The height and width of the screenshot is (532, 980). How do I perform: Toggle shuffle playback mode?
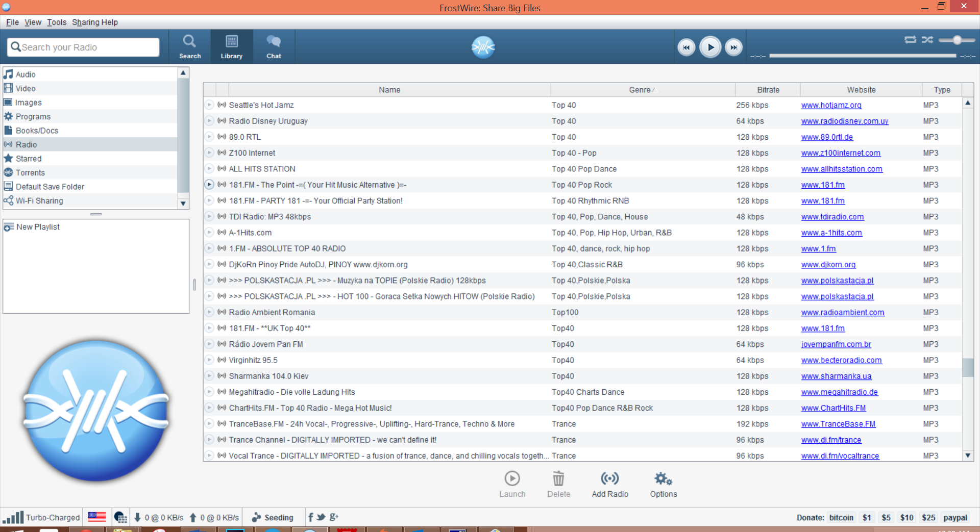[x=927, y=40]
